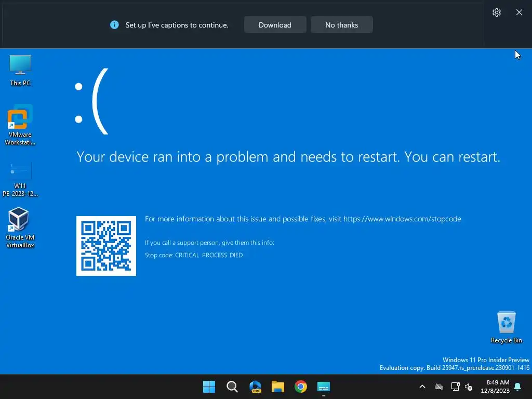This screenshot has width=532, height=399.
Task: Open the Windows Start menu
Action: (x=209, y=387)
